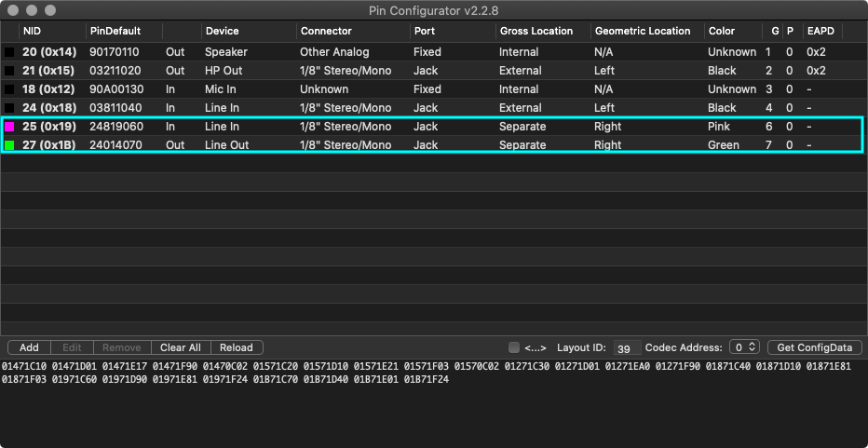Click the Internal location cell for Speaker
868x448 pixels.
coord(519,52)
